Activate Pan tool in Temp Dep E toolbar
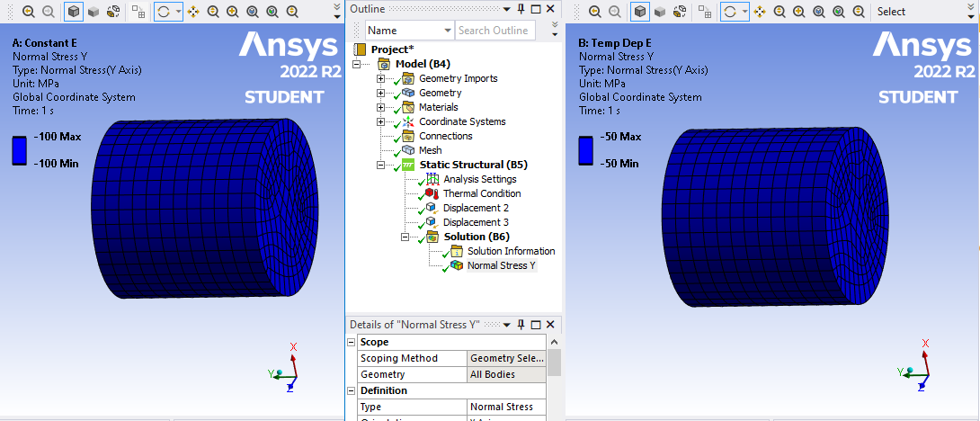980x421 pixels. (x=760, y=12)
